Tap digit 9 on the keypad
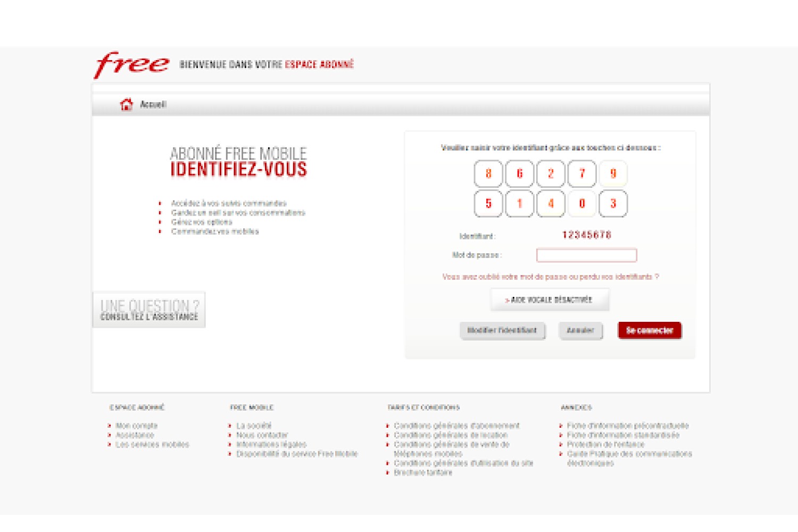This screenshot has width=798, height=532. pos(613,173)
